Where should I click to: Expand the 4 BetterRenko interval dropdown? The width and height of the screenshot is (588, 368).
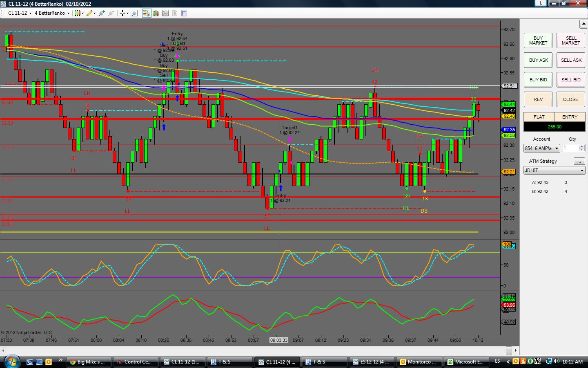click(x=68, y=13)
